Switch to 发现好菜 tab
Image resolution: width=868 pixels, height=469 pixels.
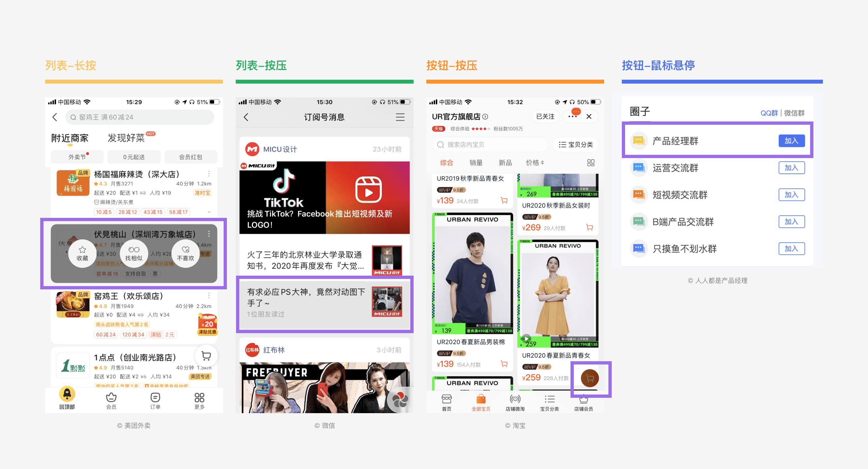point(126,138)
